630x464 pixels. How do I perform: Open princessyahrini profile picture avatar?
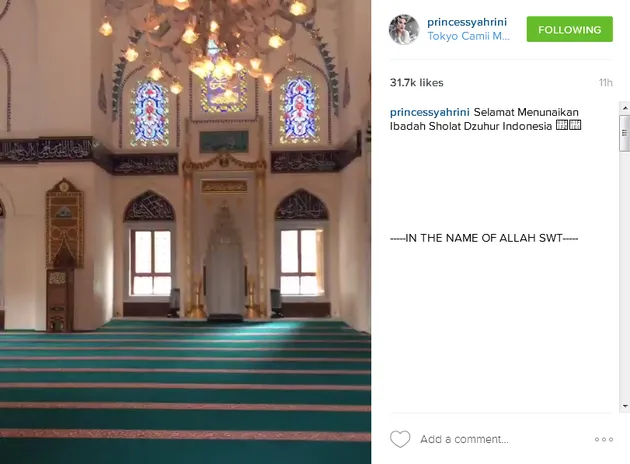coord(404,29)
